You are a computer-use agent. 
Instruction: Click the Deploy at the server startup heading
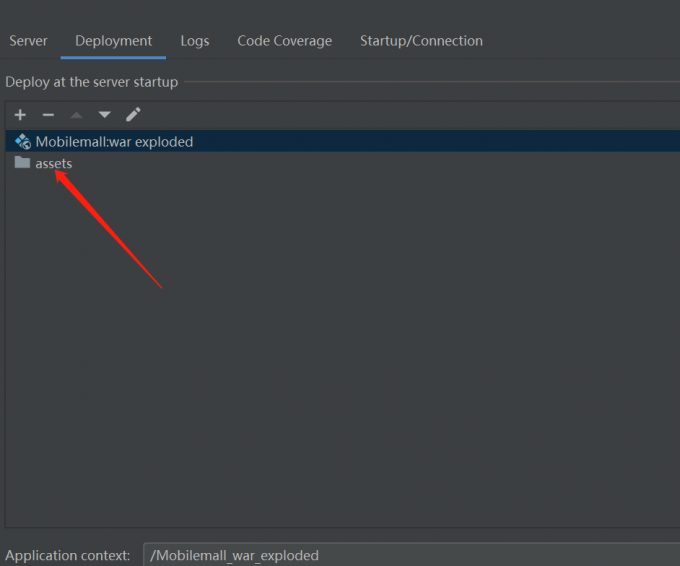[92, 82]
